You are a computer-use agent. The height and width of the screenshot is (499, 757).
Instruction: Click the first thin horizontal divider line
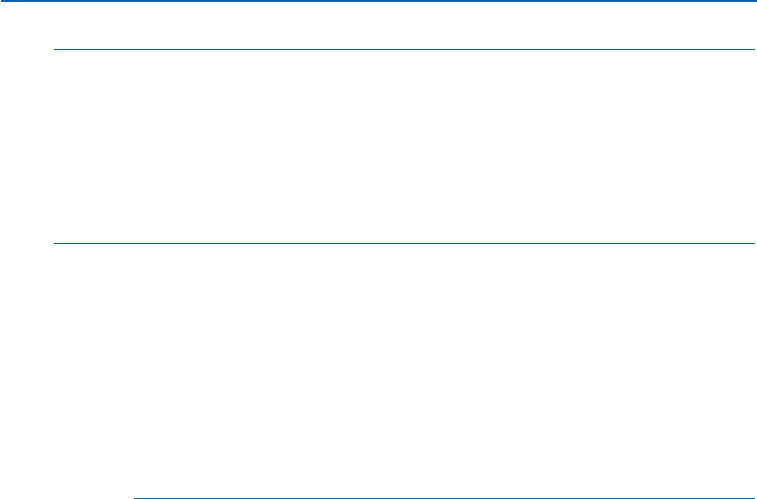point(403,49)
